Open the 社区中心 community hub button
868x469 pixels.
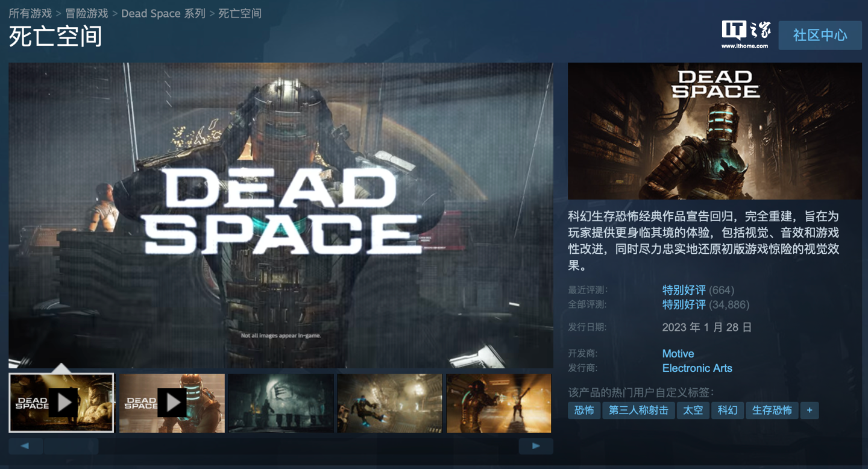[820, 35]
